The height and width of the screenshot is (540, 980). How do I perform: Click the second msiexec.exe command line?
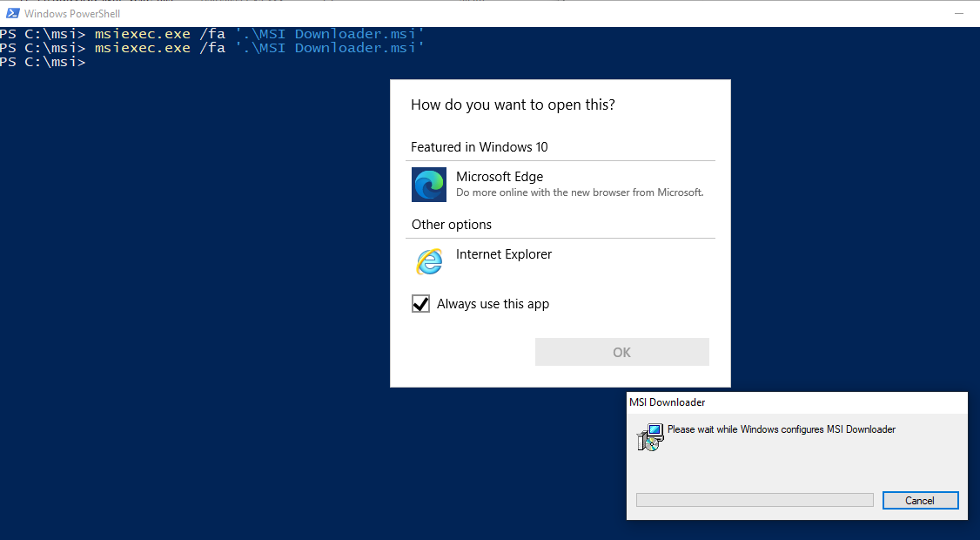point(213,48)
